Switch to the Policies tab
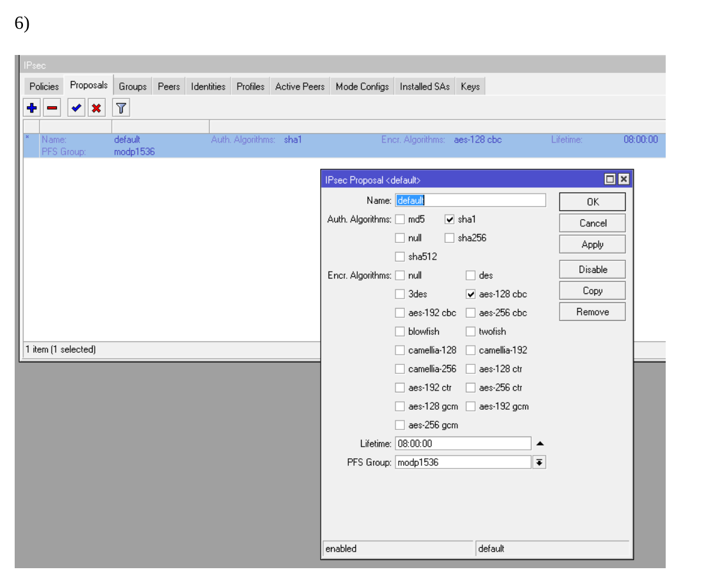The image size is (720, 588). point(44,86)
